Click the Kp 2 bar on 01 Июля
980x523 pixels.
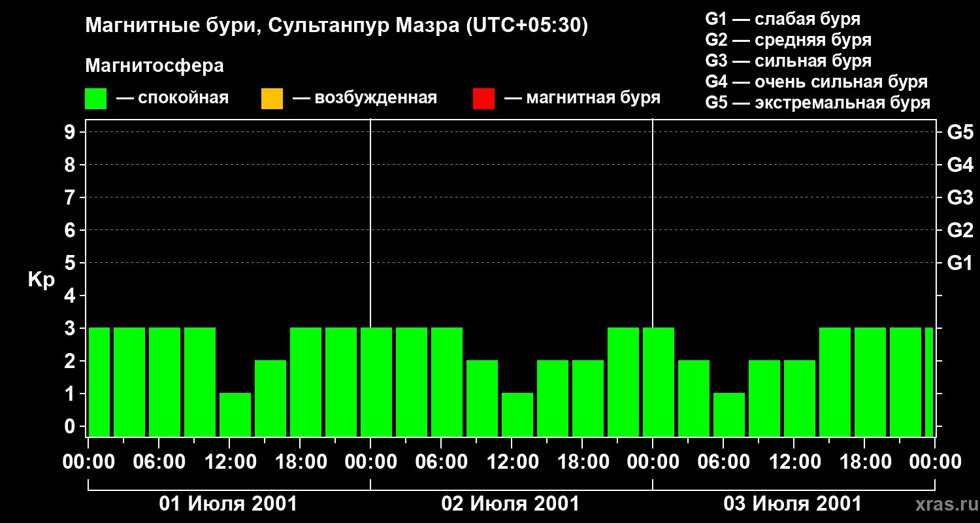point(270,398)
